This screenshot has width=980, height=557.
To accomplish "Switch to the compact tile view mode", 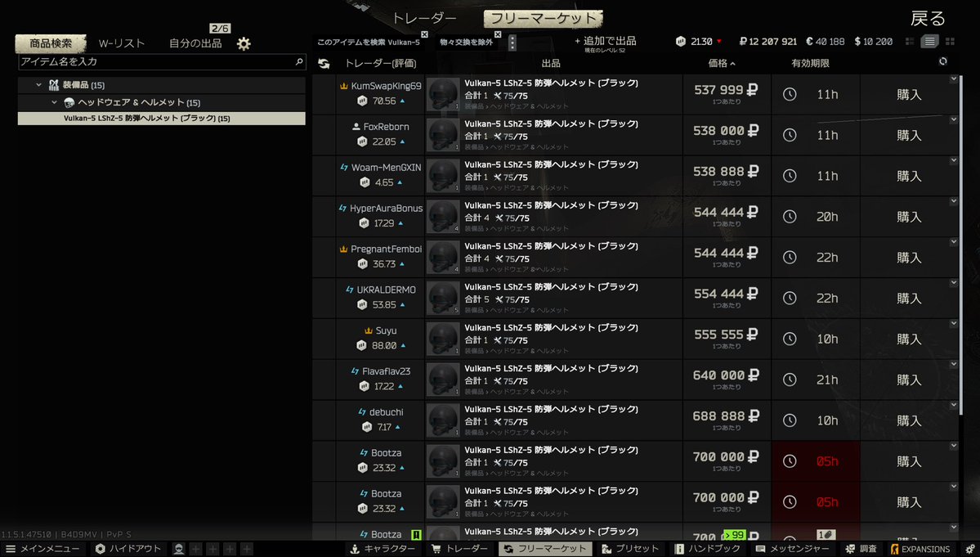I will click(x=910, y=42).
